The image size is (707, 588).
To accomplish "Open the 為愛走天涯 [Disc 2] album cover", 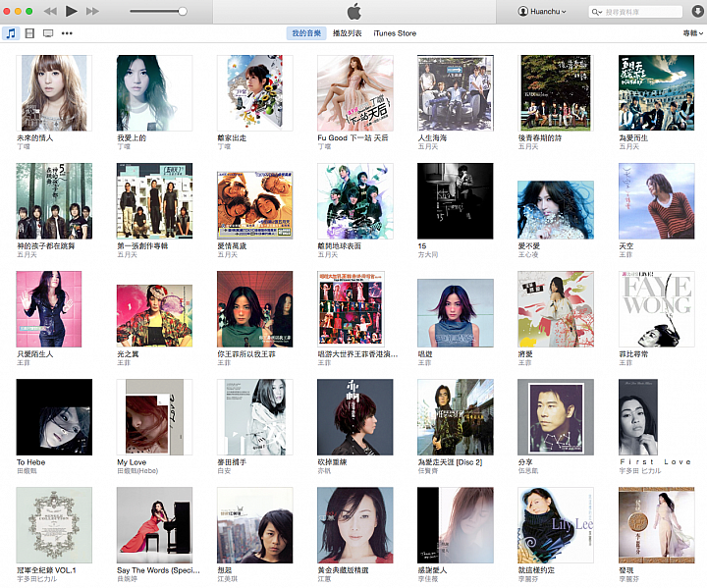I will coord(456,417).
